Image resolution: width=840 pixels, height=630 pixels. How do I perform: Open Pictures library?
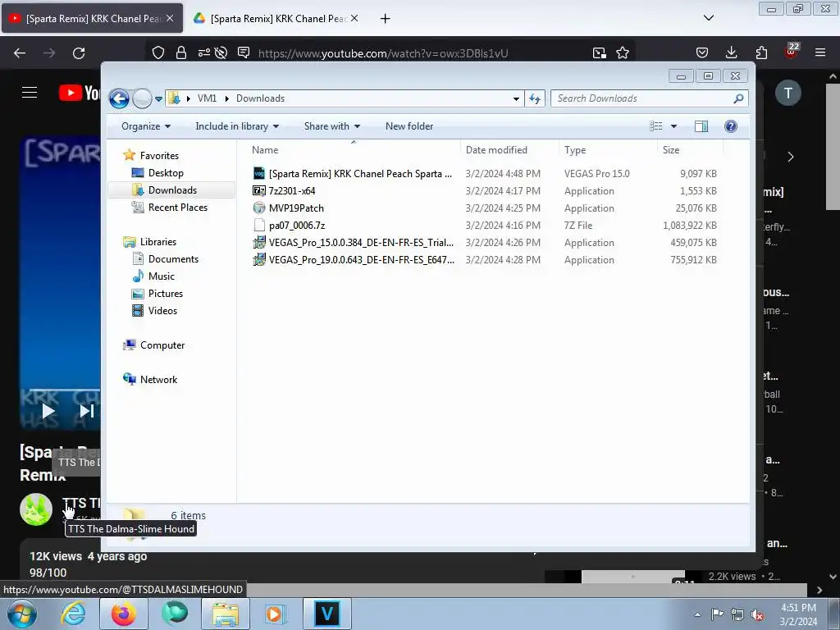click(165, 294)
